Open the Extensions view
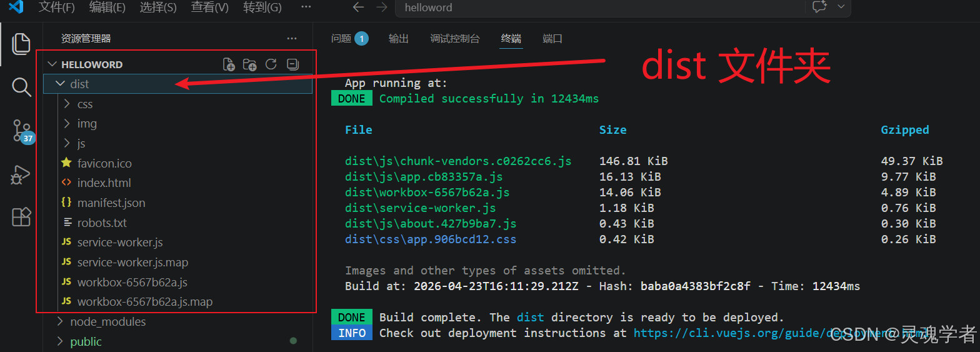The image size is (980, 352). 21,217
